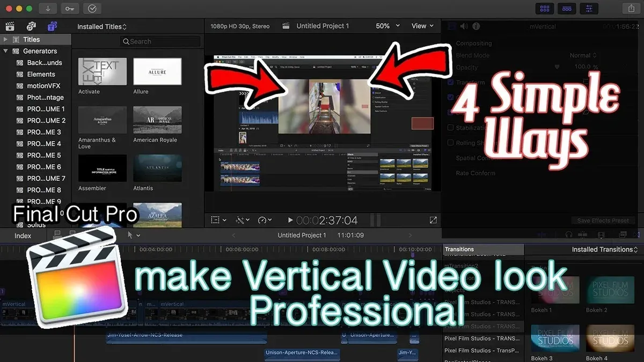Click the import media down-arrow toolbar button
The width and height of the screenshot is (644, 362).
click(x=48, y=9)
